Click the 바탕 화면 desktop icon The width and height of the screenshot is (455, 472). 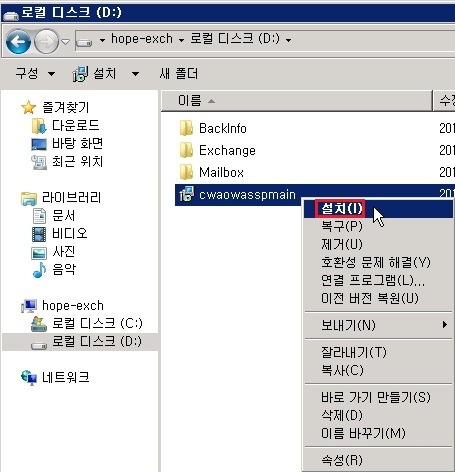click(39, 144)
